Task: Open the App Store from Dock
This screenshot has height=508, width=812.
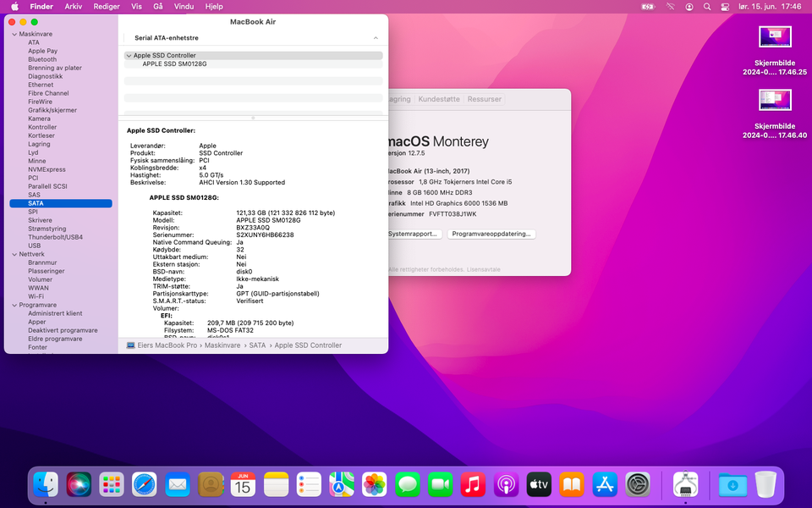Action: (x=605, y=484)
